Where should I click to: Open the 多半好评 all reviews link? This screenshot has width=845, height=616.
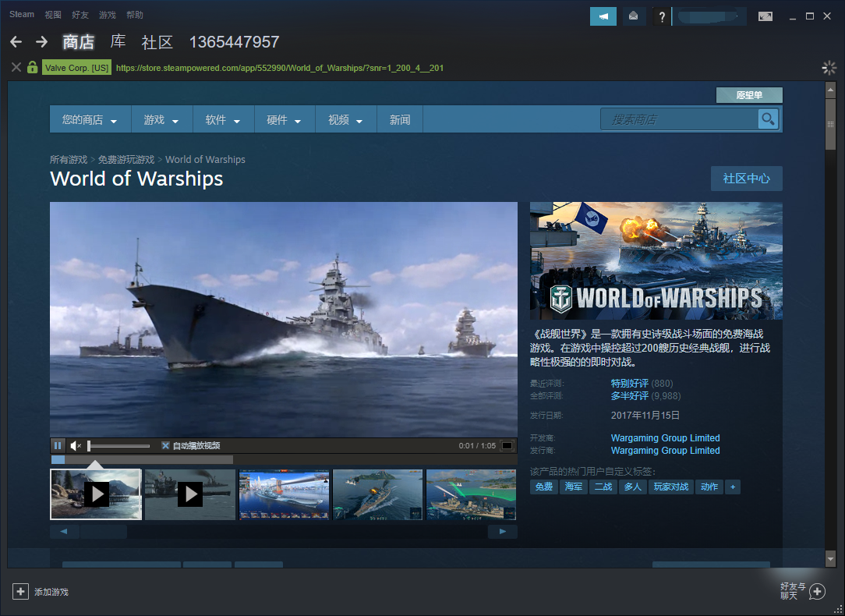pyautogui.click(x=629, y=395)
